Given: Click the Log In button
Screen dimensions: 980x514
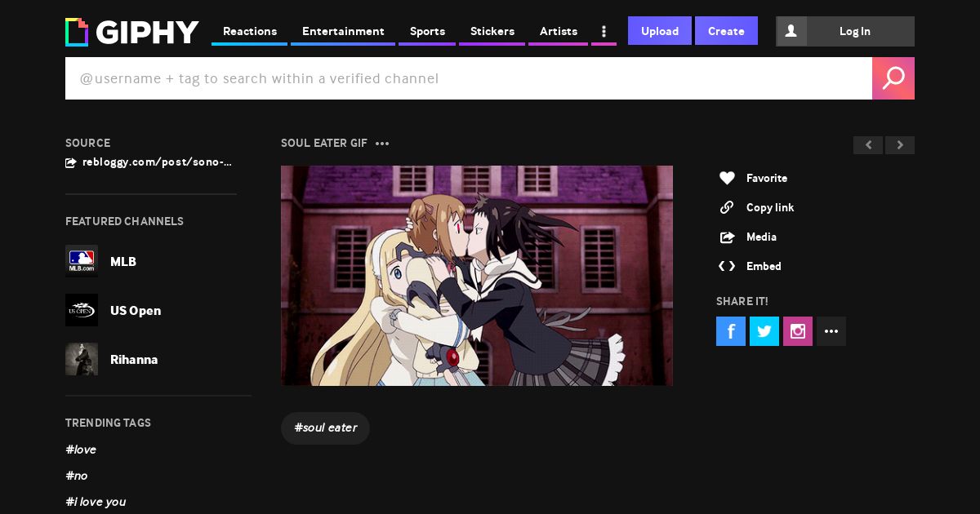Looking at the screenshot, I should (x=855, y=31).
